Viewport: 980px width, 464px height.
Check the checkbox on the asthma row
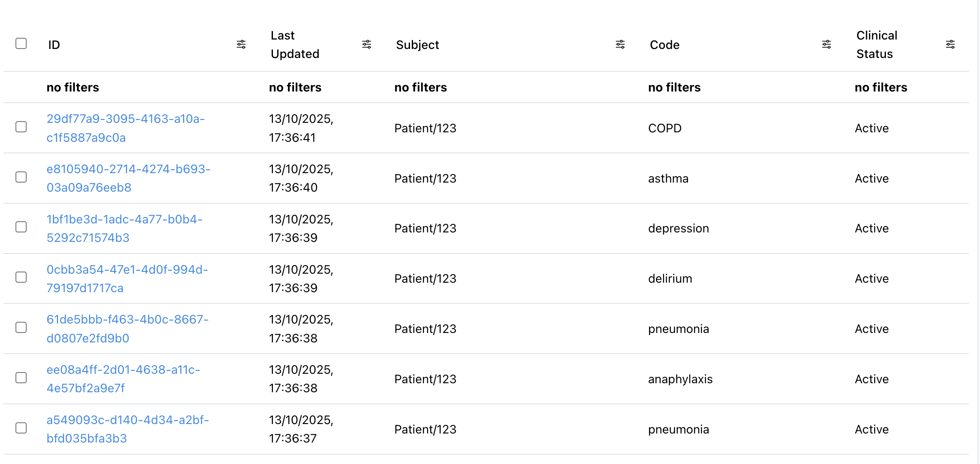pos(21,177)
